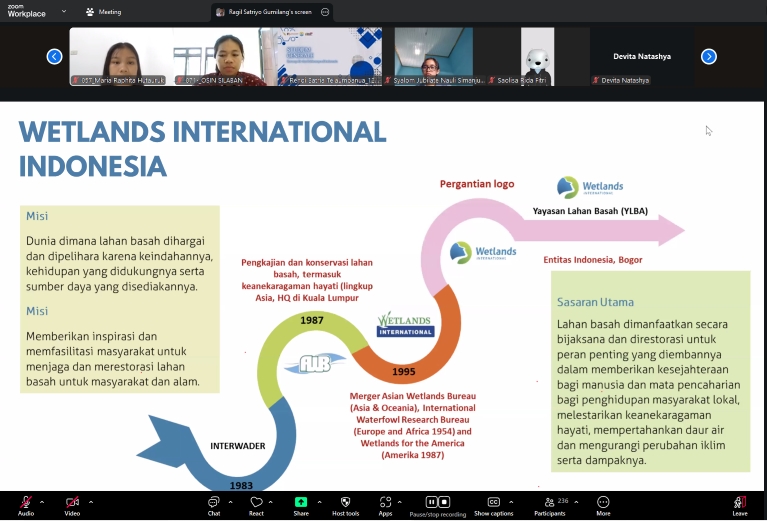This screenshot has width=767, height=521.
Task: Expand caption options arrow beside Show captions
Action: point(511,502)
